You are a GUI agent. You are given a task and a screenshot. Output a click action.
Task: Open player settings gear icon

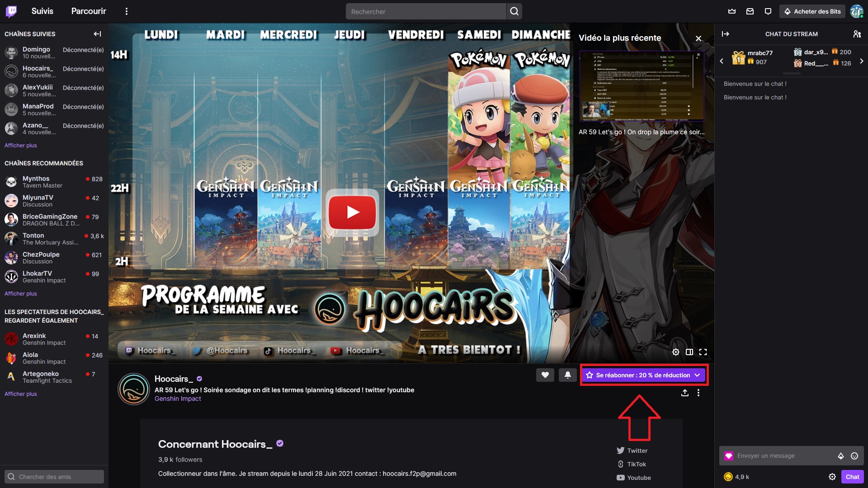click(676, 352)
